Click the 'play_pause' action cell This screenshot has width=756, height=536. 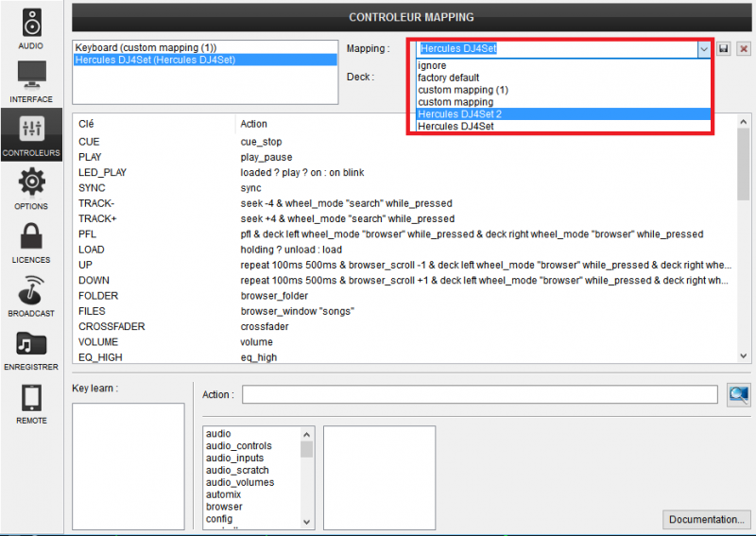pos(266,157)
